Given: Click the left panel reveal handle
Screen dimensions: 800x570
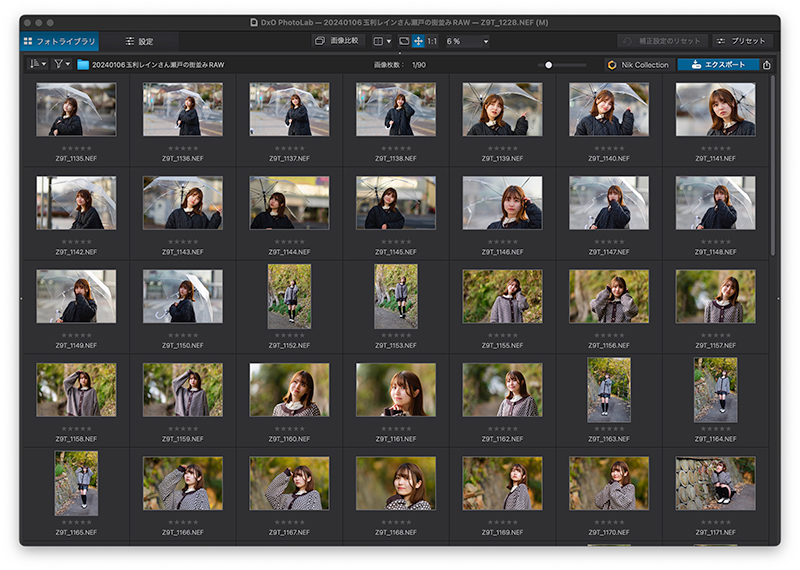Looking at the screenshot, I should coord(21,299).
